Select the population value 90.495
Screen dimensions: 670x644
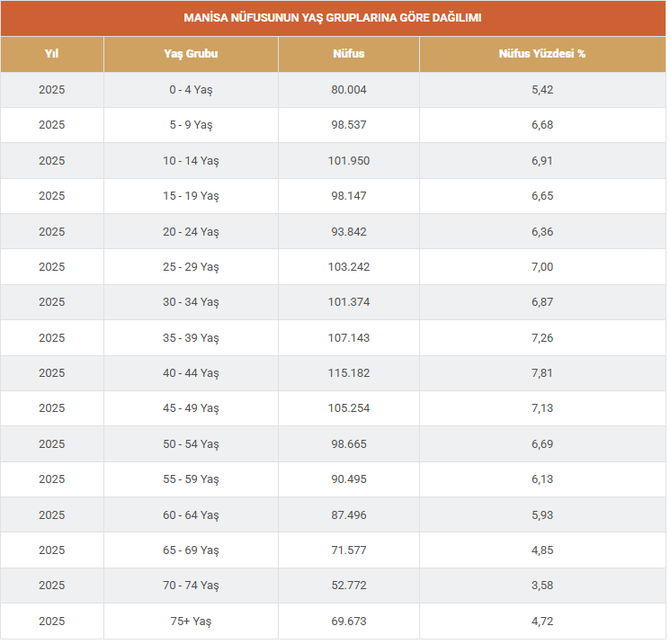pos(349,479)
